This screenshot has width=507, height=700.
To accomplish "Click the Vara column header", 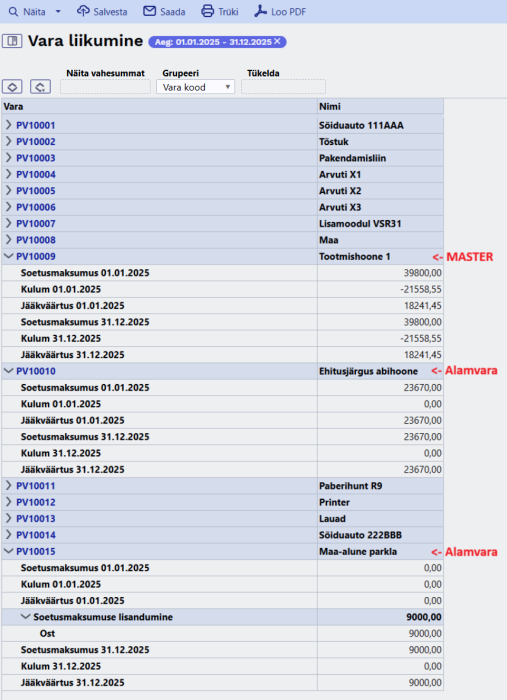I will [x=159, y=106].
